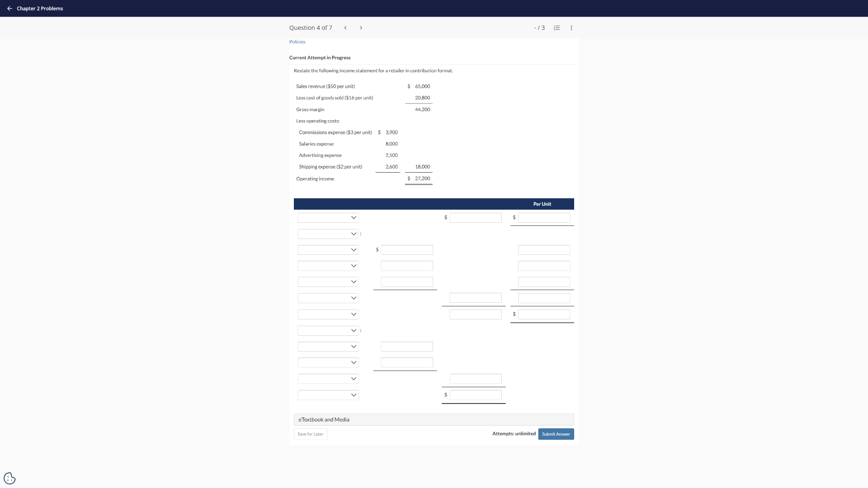This screenshot has height=488, width=868.
Task: Click ninth row middle amount field
Action: (x=407, y=347)
